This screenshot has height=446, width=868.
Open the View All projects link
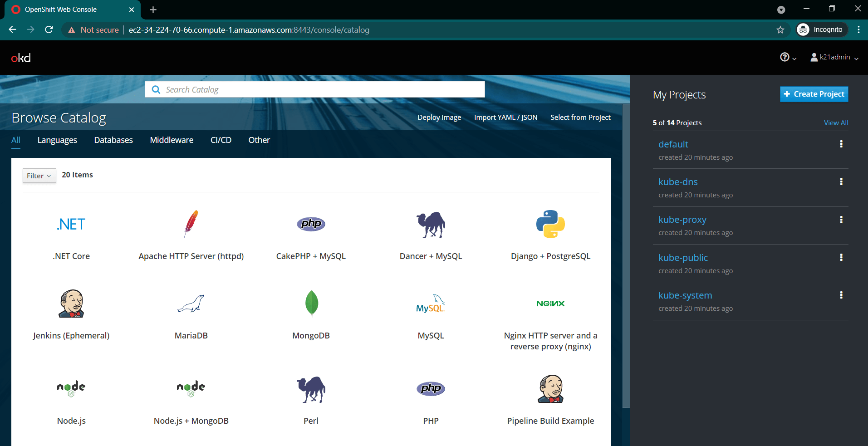[x=836, y=123]
